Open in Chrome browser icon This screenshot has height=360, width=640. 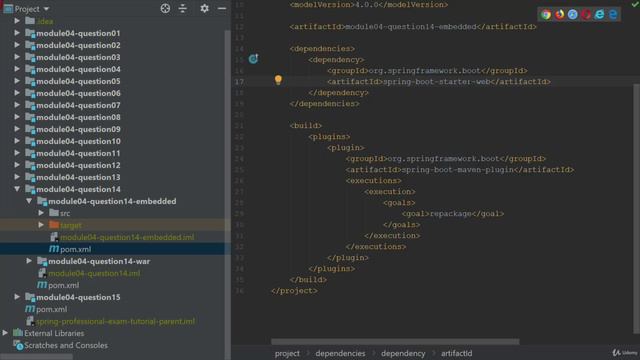[546, 15]
